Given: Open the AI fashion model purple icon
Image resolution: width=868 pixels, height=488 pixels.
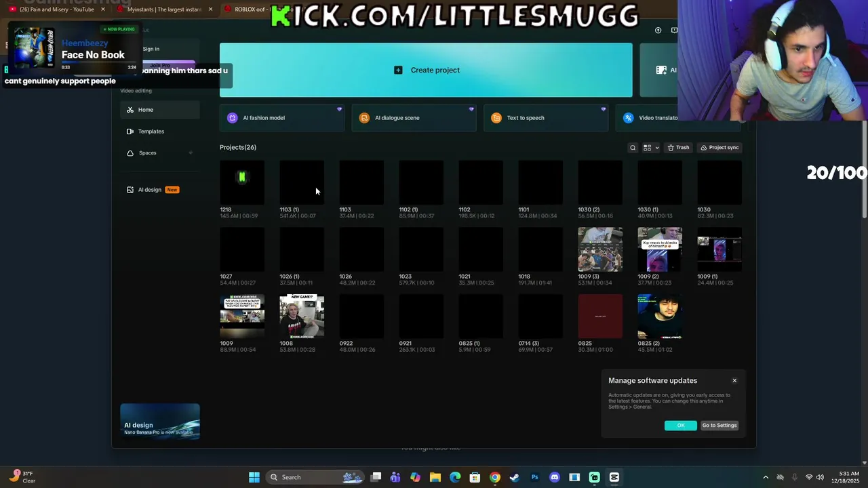Looking at the screenshot, I should [233, 118].
